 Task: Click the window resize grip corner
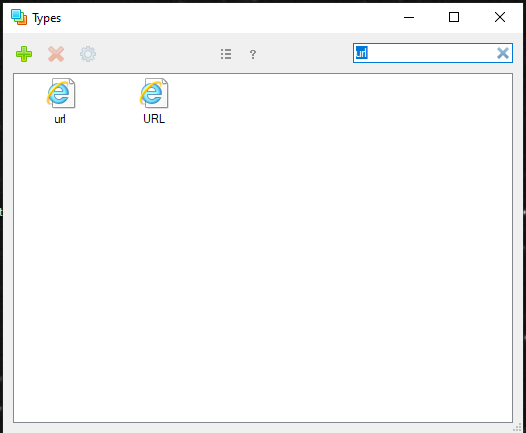click(517, 427)
